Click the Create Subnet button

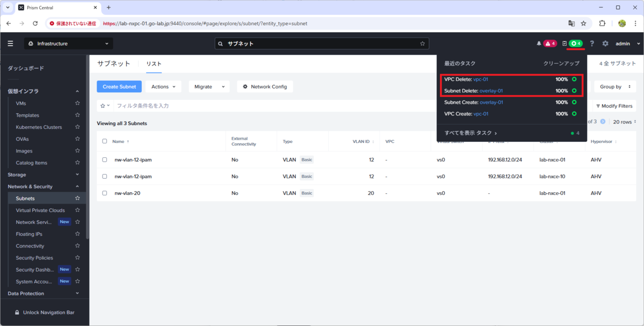pos(119,86)
